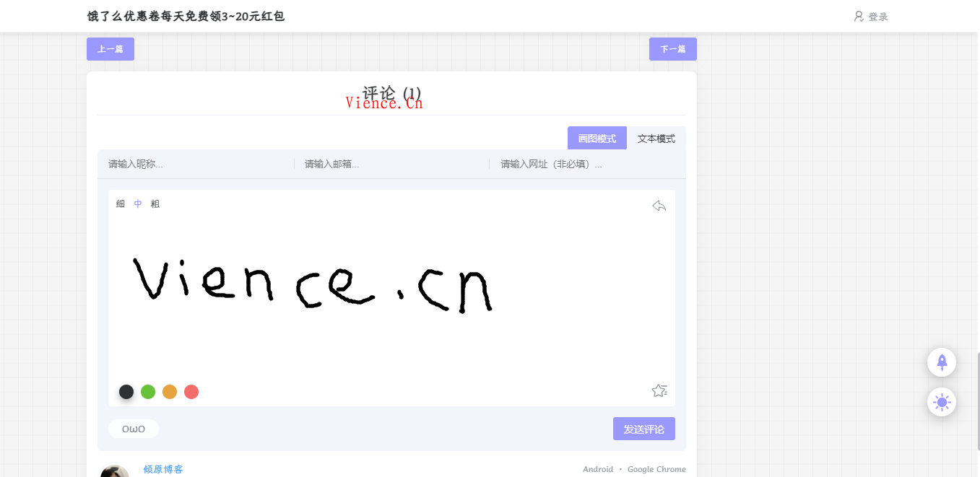
Task: Click the rocket back-to-top button
Action: click(941, 362)
